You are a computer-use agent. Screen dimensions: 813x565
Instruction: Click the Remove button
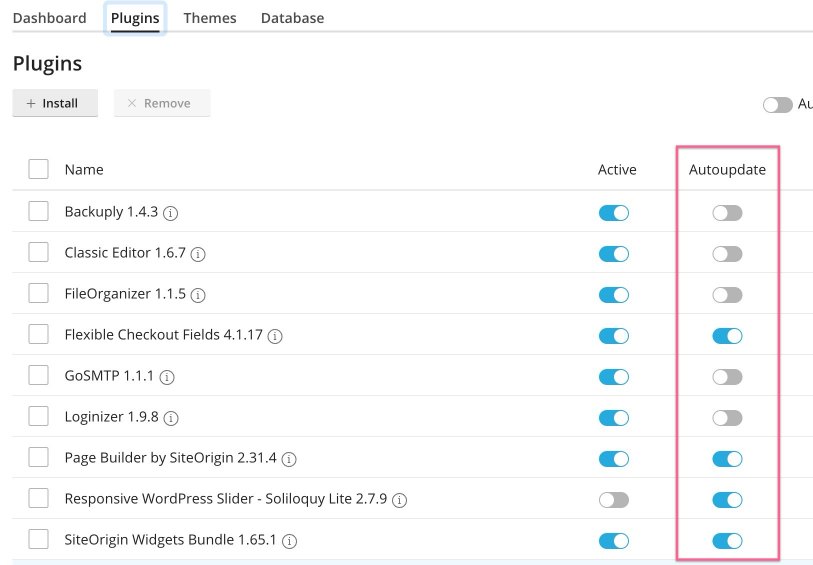[x=162, y=103]
